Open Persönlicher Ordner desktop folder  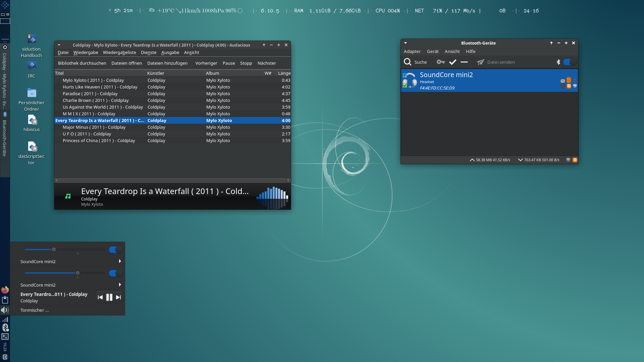[x=32, y=93]
